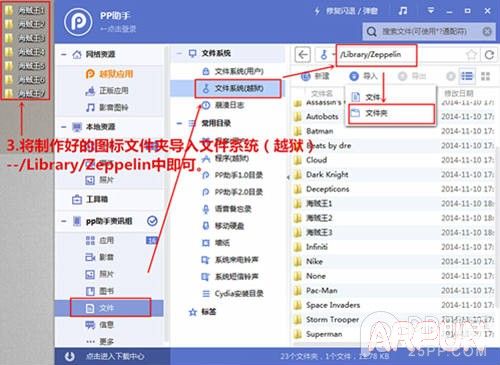Bookmark the path with the star icon
The width and height of the screenshot is (500, 365).
(471, 55)
